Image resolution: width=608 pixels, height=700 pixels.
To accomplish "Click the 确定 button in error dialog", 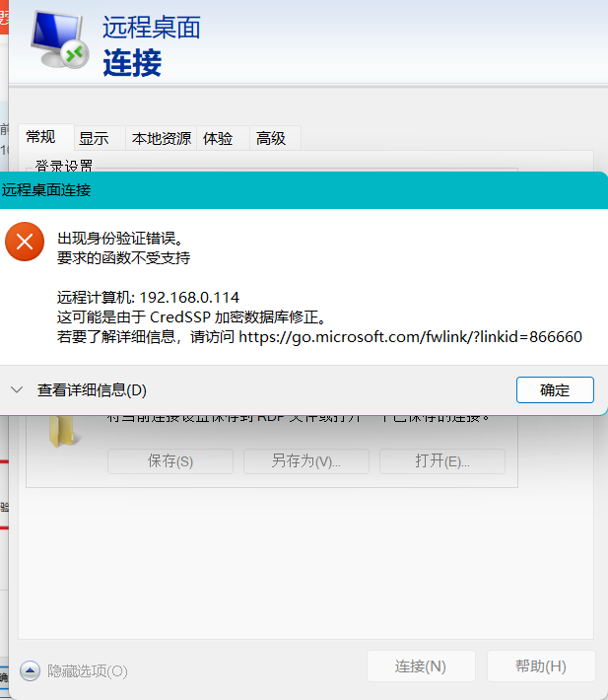I will click(x=555, y=389).
